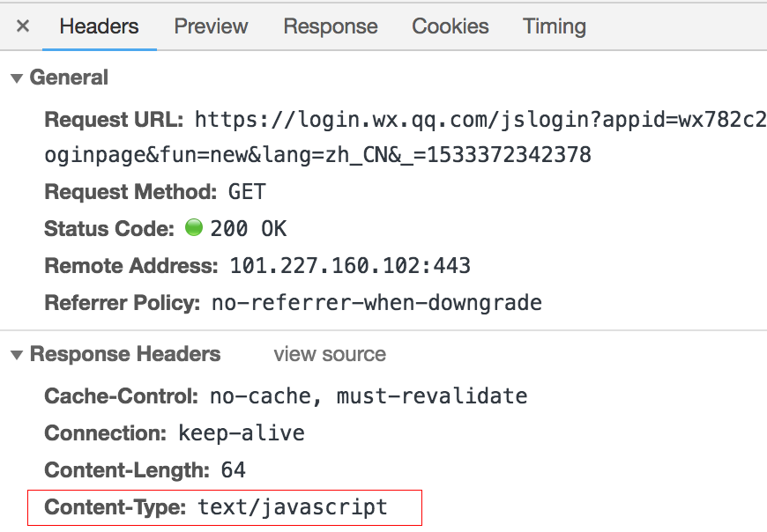This screenshot has height=532, width=767.
Task: Switch to the Cookies tab
Action: 450,26
